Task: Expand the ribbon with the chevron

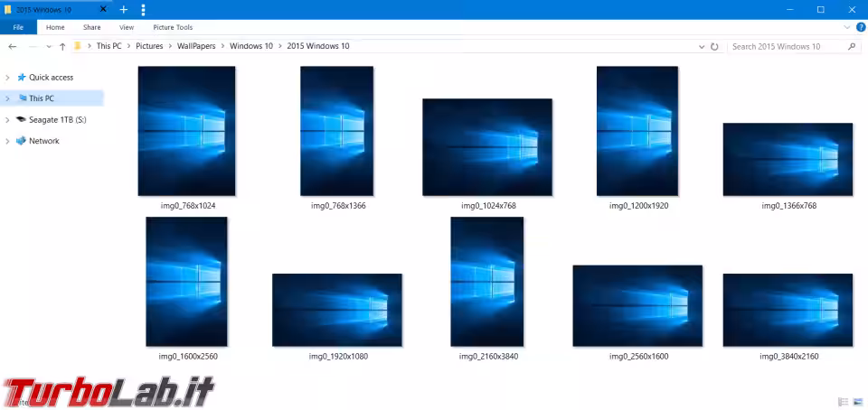Action: (x=847, y=27)
